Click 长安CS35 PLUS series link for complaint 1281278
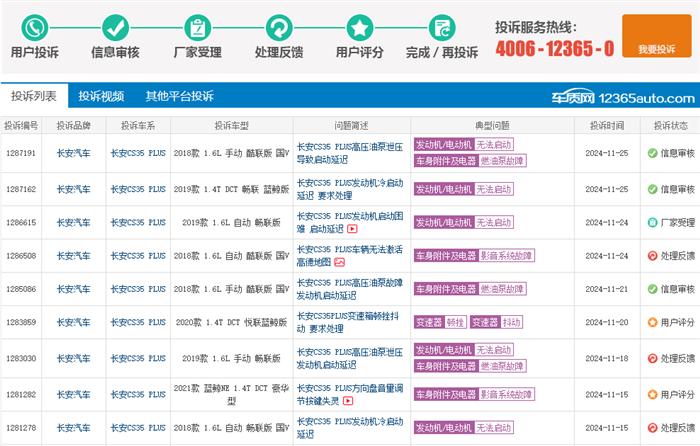The width and height of the screenshot is (700, 446). [138, 428]
